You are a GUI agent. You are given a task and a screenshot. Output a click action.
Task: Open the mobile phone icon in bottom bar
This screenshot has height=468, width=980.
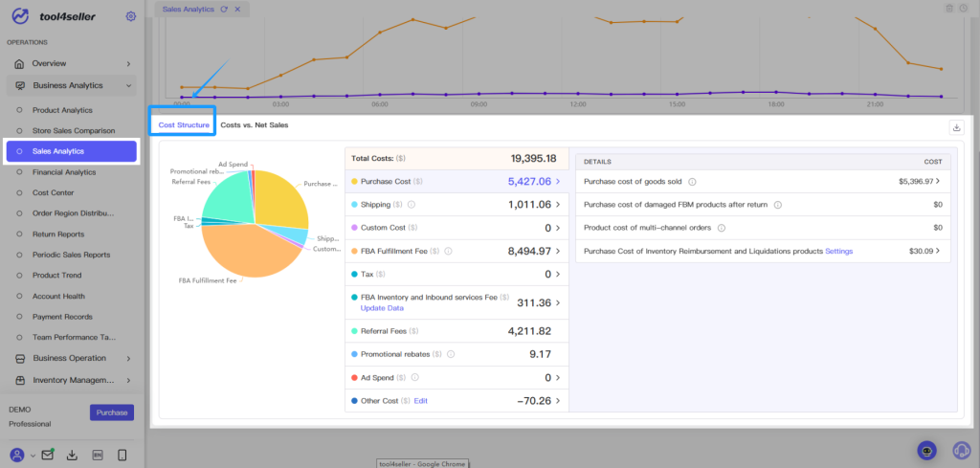click(x=122, y=455)
